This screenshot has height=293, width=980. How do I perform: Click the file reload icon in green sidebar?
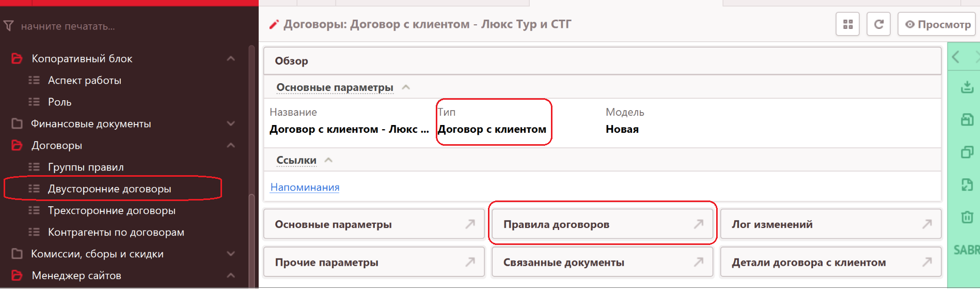pyautogui.click(x=967, y=184)
